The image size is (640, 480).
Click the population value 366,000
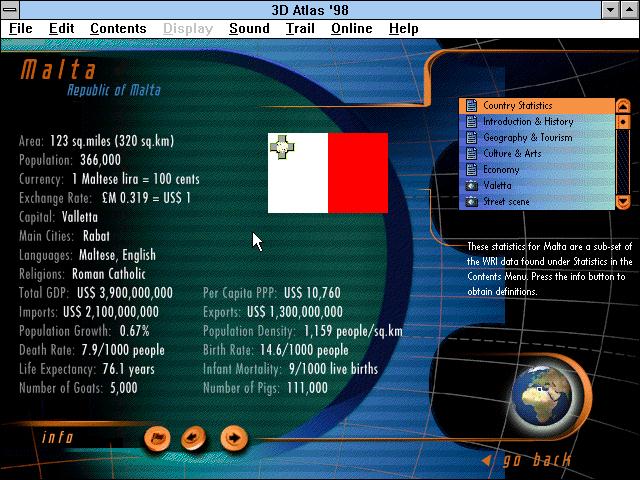pos(100,160)
